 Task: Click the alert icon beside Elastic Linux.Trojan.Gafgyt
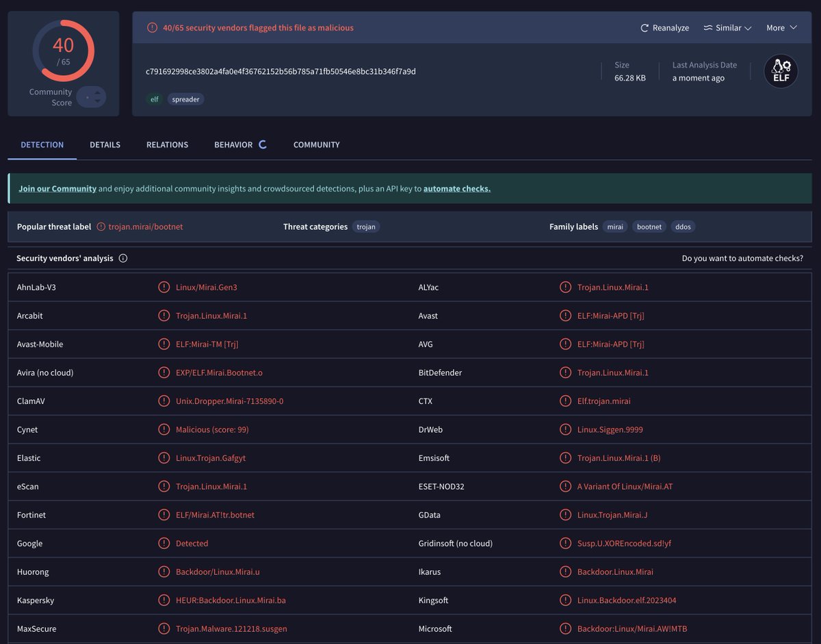click(x=164, y=458)
